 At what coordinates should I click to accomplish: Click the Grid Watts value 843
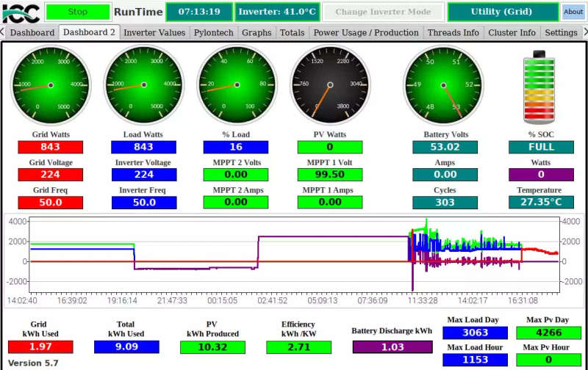click(50, 147)
